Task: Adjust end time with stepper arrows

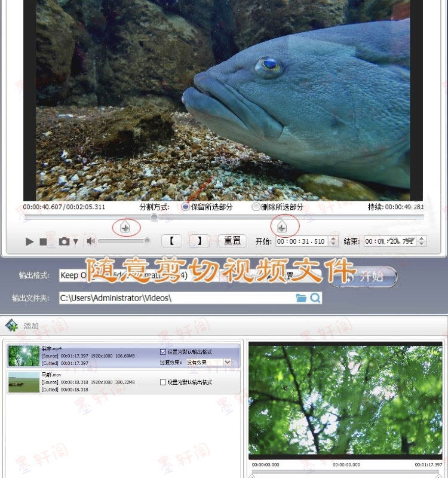Action: pyautogui.click(x=422, y=241)
